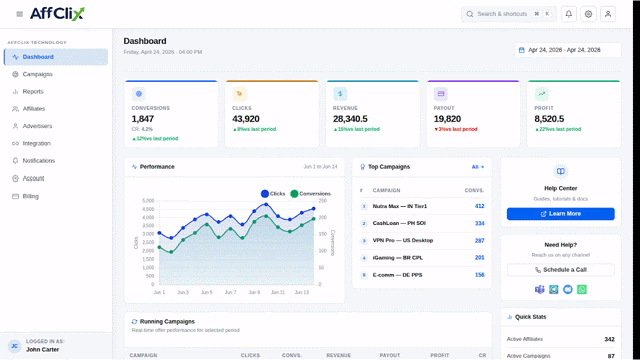Image resolution: width=640 pixels, height=360 pixels.
Task: Sort by CAMPAIGN column in Running Campaigns
Action: (143, 356)
